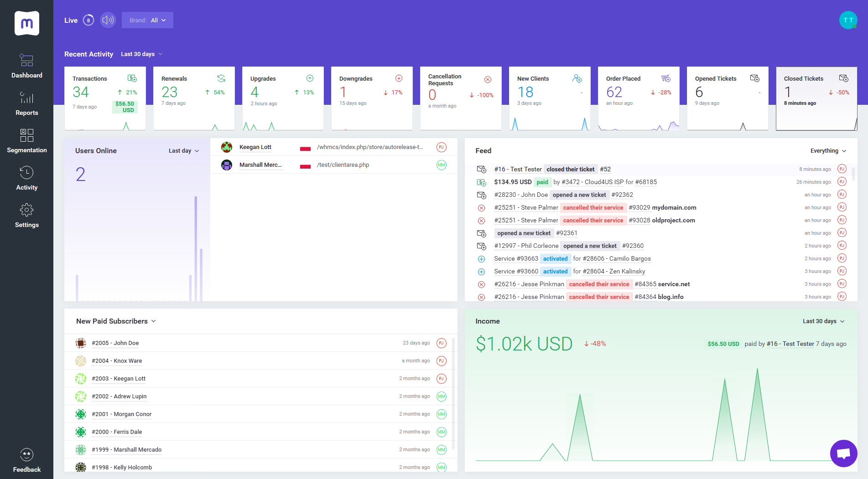The width and height of the screenshot is (868, 479).
Task: Open subscriber #2004 - Knox Ware
Action: (117, 361)
